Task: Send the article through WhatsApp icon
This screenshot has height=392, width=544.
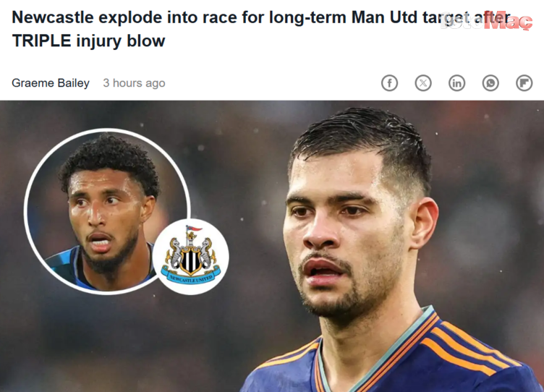Action: click(x=490, y=83)
